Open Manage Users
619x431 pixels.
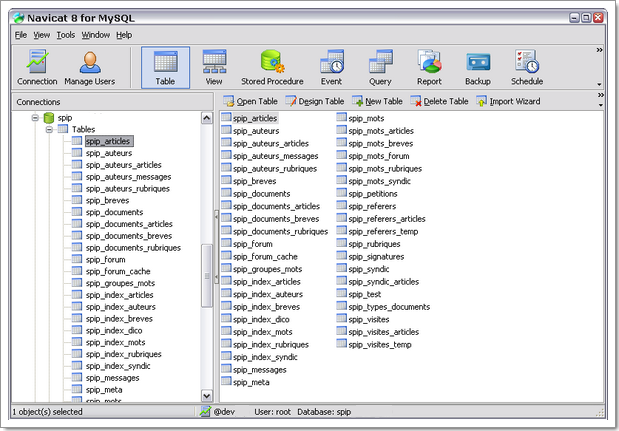90,67
